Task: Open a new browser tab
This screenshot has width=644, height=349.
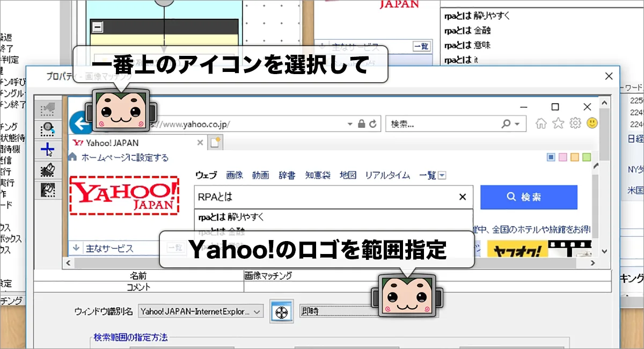Action: point(216,143)
